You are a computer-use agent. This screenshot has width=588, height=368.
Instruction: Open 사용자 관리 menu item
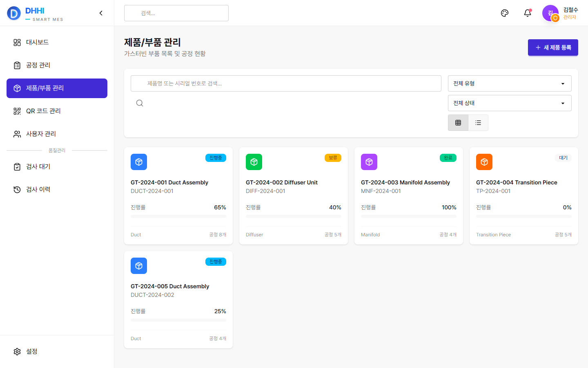[57, 134]
